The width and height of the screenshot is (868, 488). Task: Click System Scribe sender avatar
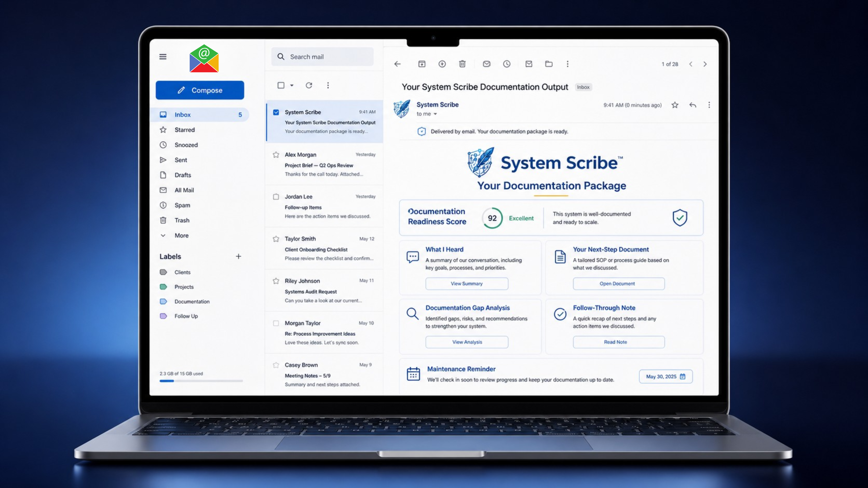click(402, 108)
